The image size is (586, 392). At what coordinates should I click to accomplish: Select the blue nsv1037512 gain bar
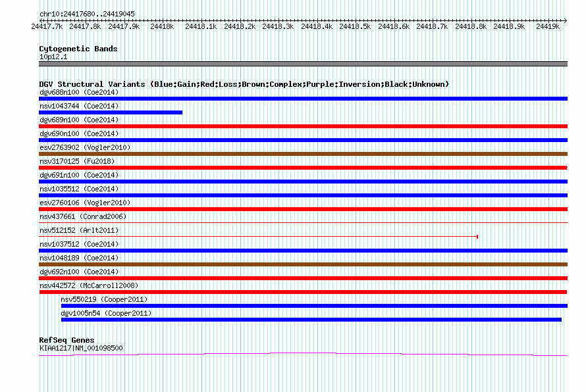pyautogui.click(x=303, y=251)
